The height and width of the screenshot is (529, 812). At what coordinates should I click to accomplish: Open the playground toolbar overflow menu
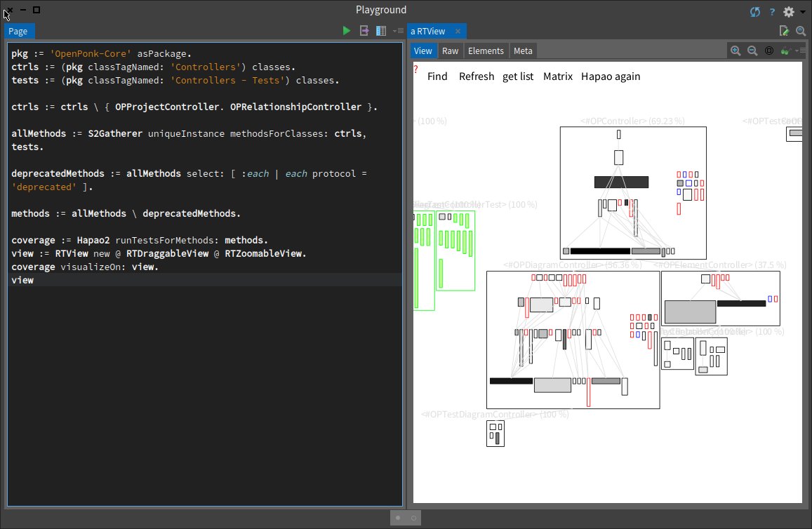(398, 31)
